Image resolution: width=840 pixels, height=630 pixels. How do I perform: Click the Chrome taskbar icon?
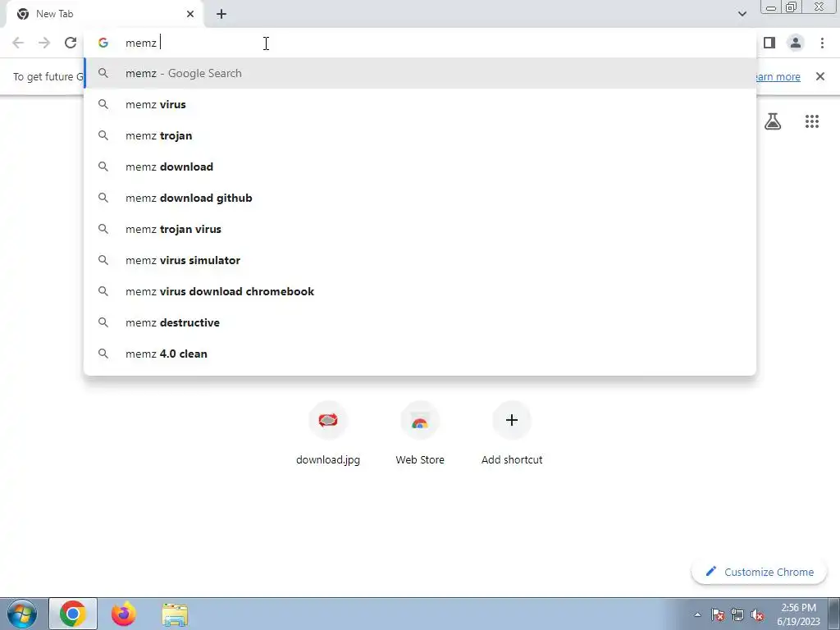point(73,614)
